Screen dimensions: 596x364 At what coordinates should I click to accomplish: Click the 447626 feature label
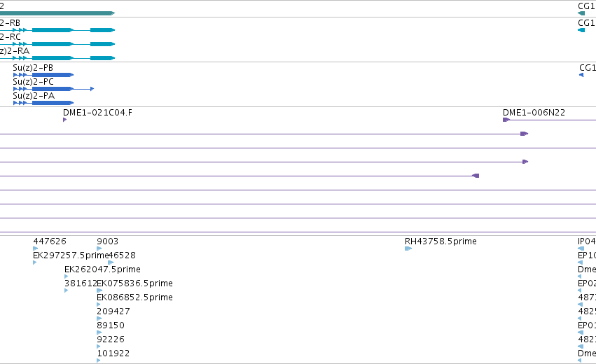coord(50,241)
